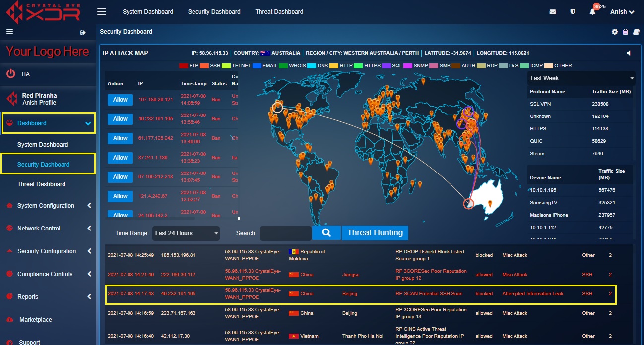Viewport: 644px width, 345px height.
Task: Open System Dashboard in top navigation
Action: pyautogui.click(x=148, y=12)
